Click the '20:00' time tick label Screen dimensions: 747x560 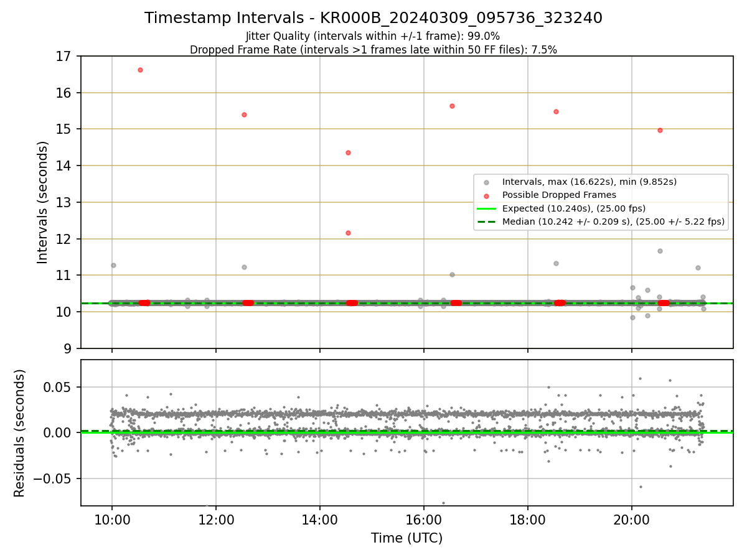[x=632, y=520]
